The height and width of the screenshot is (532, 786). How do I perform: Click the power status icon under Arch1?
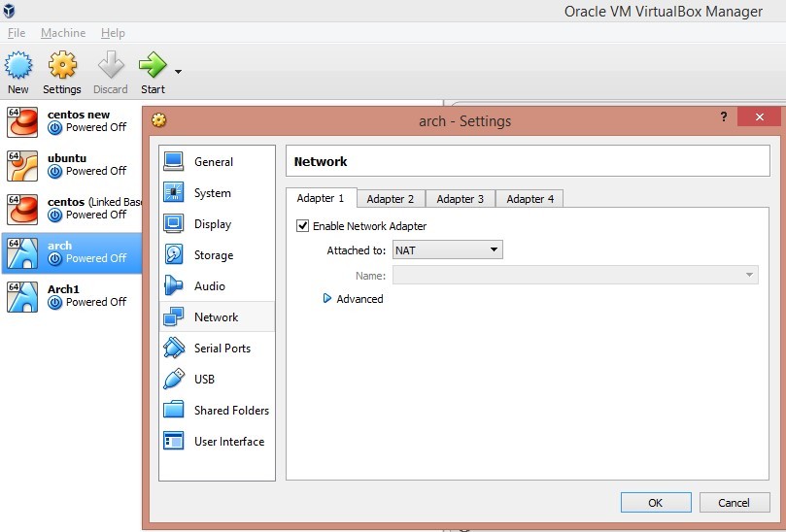pyautogui.click(x=54, y=303)
